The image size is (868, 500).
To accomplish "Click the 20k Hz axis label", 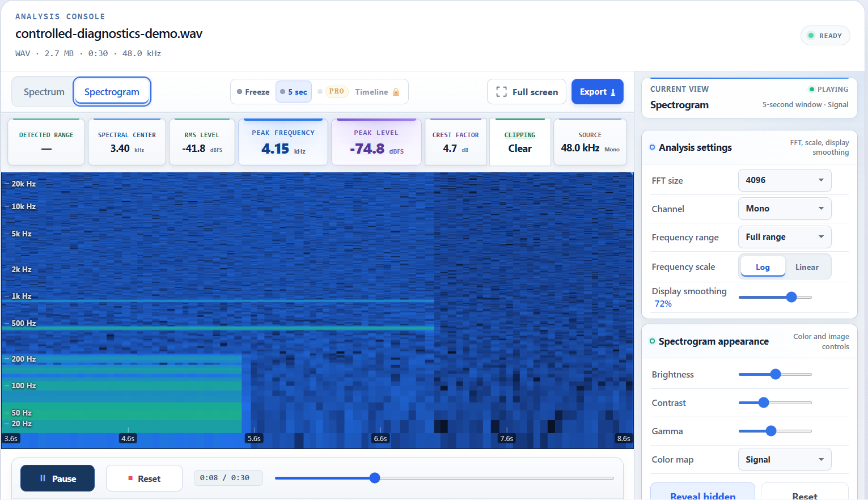I will (x=24, y=184).
